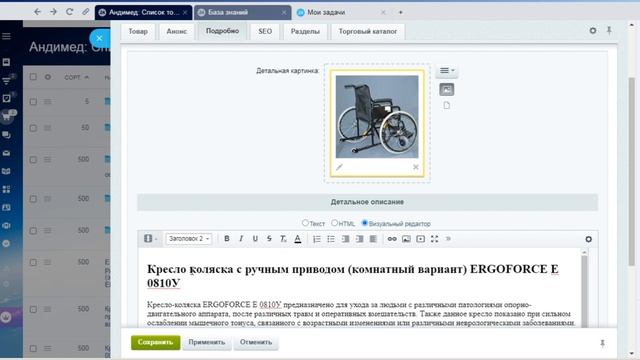Switch to База знаний browser tab
Viewport: 640px width, 360px height.
[x=242, y=13]
